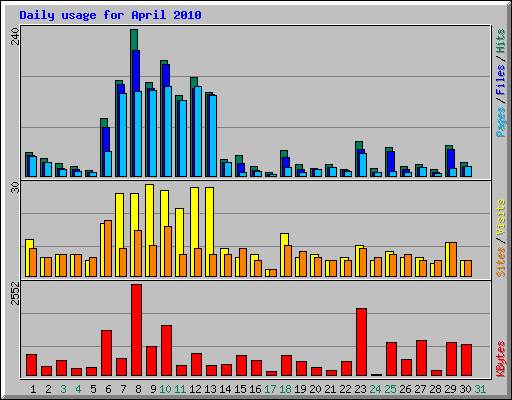Click the tallest red KBytes bar above day 8
Image resolution: width=512 pixels, height=400 pixels.
tap(136, 330)
